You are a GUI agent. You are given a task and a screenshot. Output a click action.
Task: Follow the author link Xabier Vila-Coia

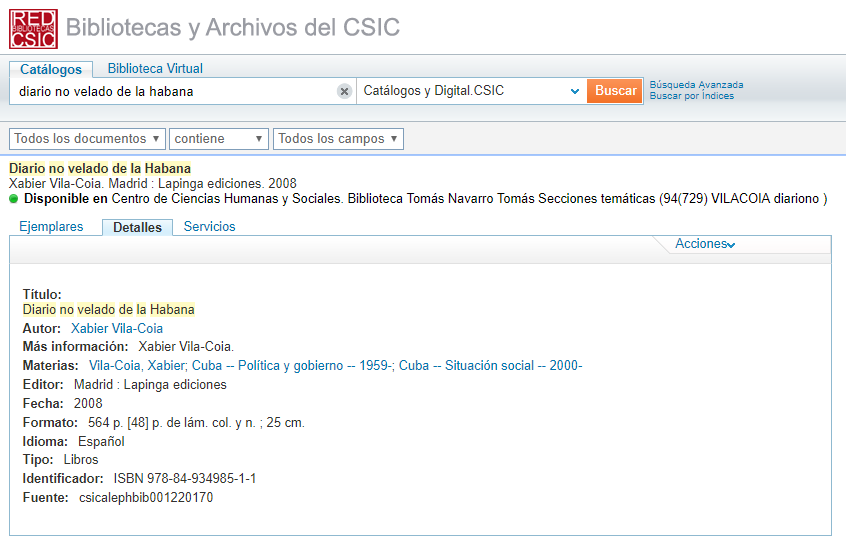(x=117, y=329)
